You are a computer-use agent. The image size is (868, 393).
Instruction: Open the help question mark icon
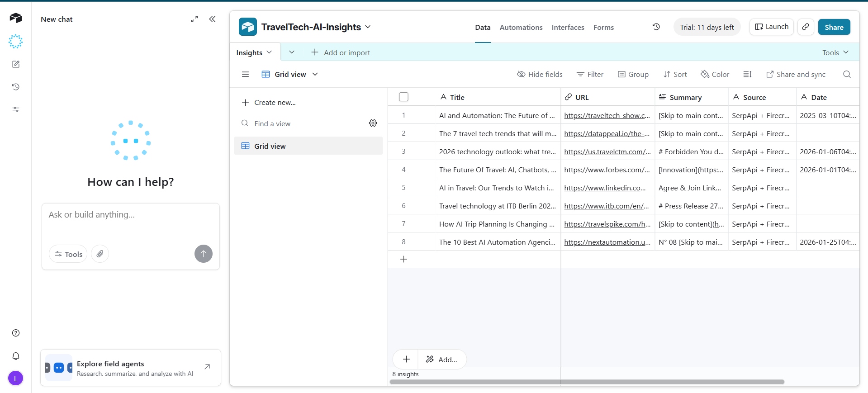click(x=16, y=333)
